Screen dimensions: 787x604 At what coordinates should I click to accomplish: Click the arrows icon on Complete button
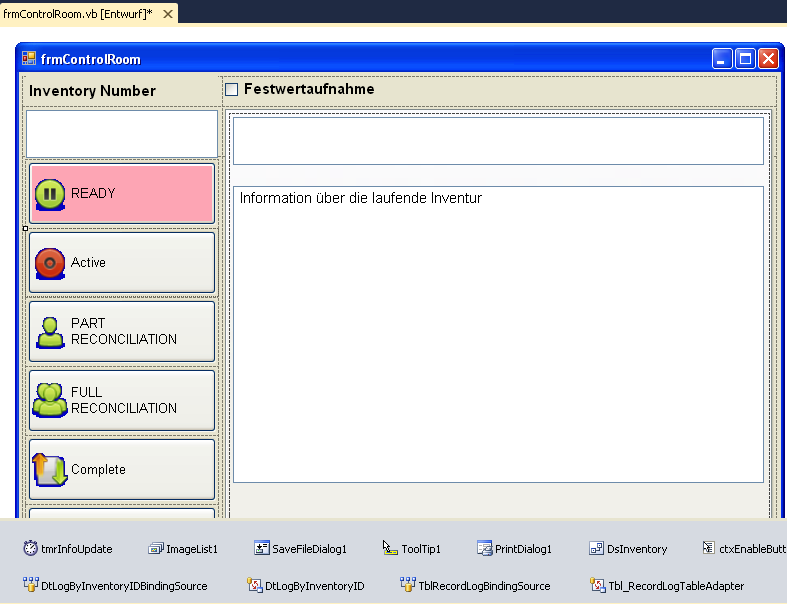point(50,469)
